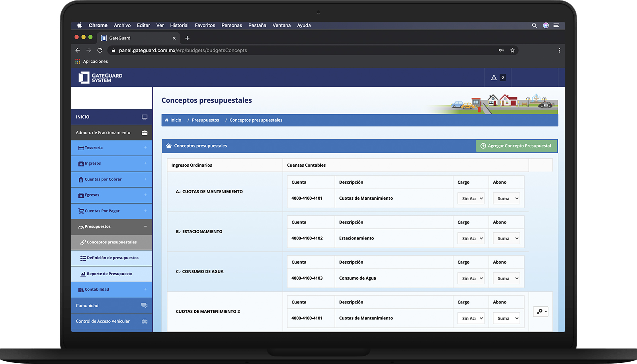Open Comunidad sidebar item
Image resolution: width=637 pixels, height=364 pixels.
[112, 306]
